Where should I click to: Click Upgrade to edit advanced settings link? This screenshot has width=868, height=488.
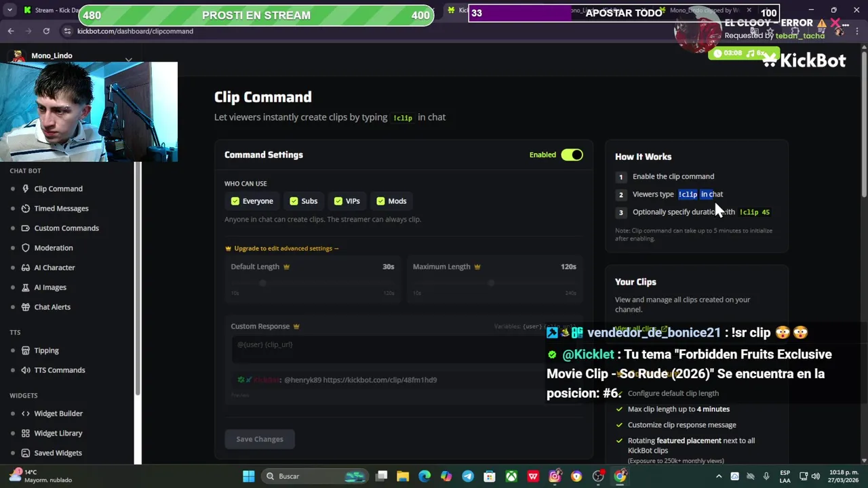[282, 248]
